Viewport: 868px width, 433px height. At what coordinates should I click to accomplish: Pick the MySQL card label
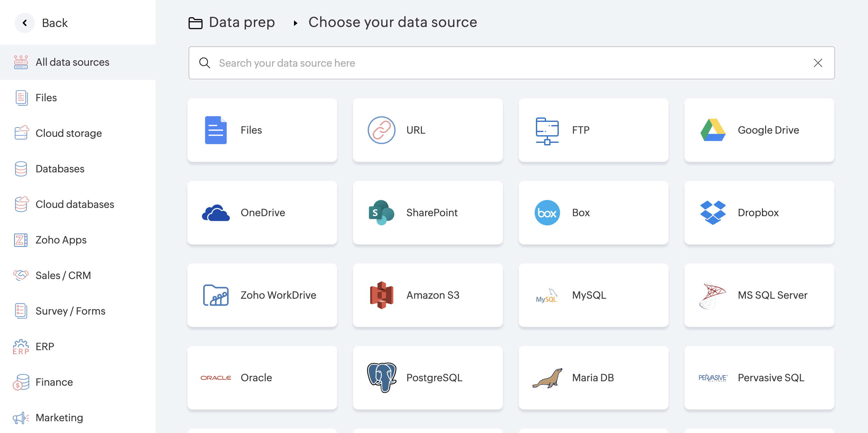pyautogui.click(x=589, y=295)
